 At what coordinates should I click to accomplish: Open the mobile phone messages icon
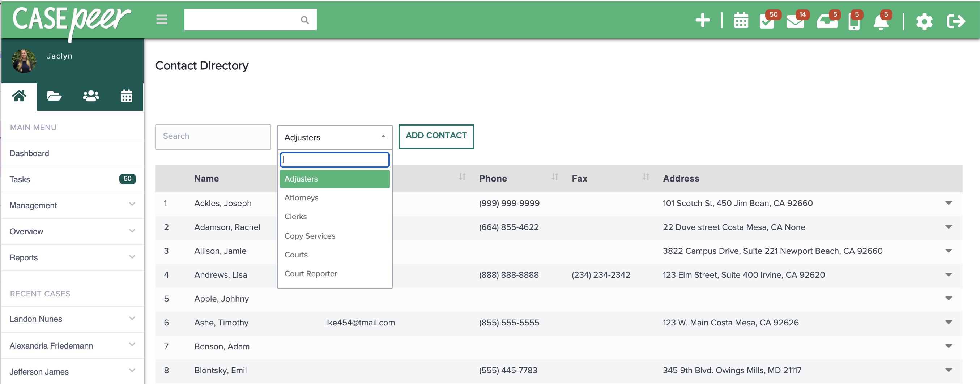point(854,22)
